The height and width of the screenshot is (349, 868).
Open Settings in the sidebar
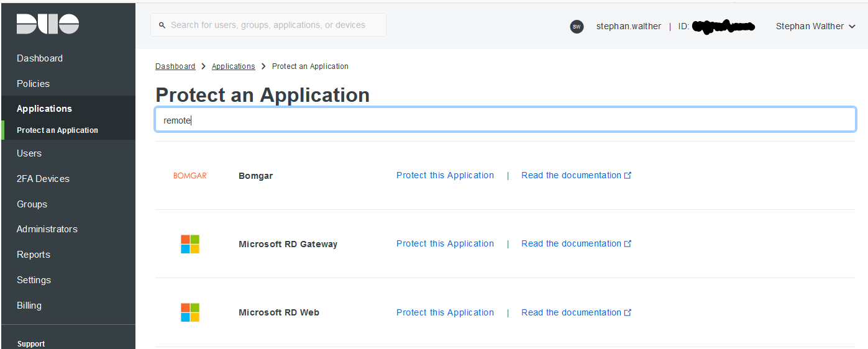[34, 280]
